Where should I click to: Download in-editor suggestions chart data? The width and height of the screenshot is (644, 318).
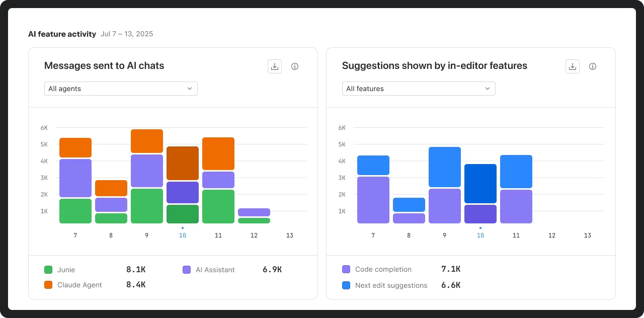click(x=573, y=66)
